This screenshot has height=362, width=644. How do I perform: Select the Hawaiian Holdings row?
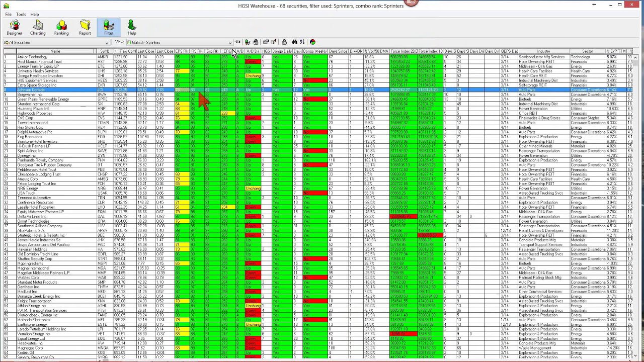[318, 249]
